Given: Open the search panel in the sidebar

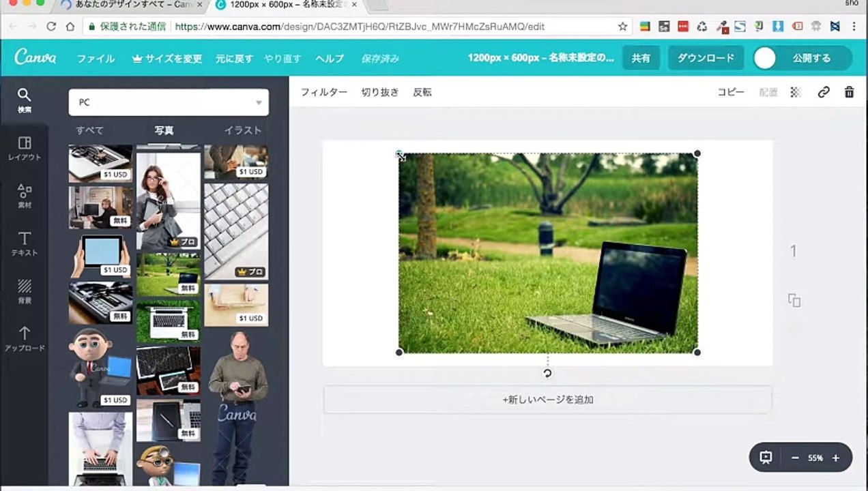Looking at the screenshot, I should (24, 100).
